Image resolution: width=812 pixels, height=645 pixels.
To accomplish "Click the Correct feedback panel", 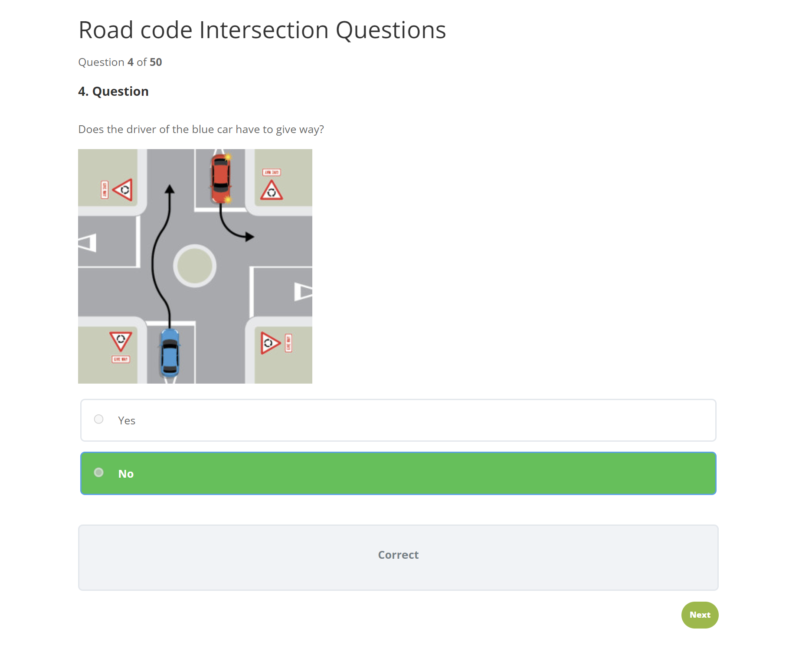I will click(x=398, y=557).
